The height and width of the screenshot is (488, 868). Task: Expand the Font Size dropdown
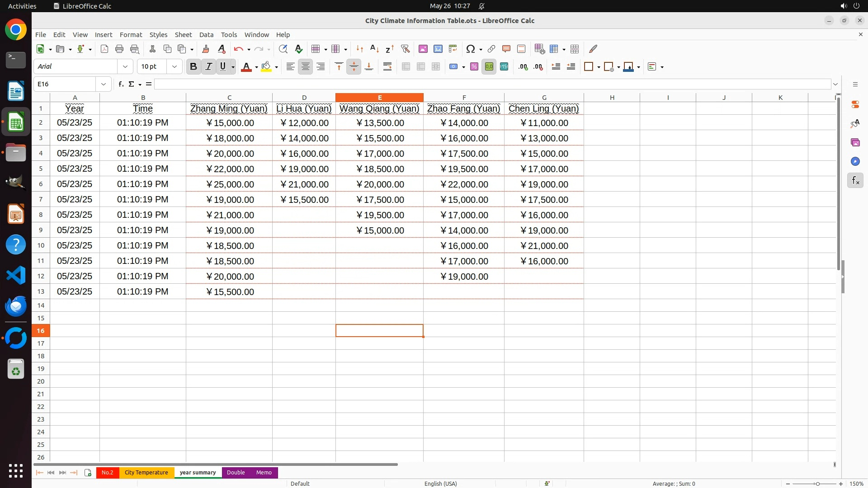(x=174, y=66)
